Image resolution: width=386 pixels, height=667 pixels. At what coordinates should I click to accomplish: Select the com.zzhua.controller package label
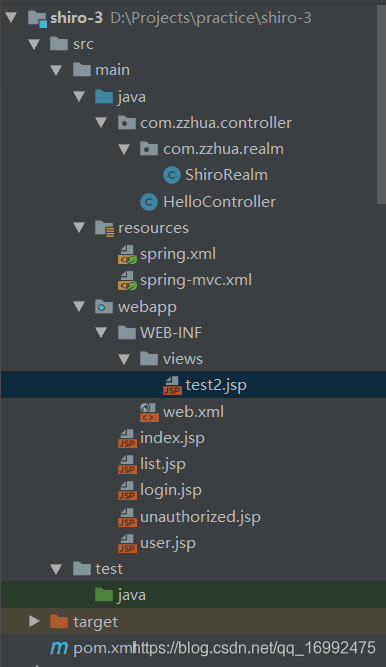click(x=216, y=123)
